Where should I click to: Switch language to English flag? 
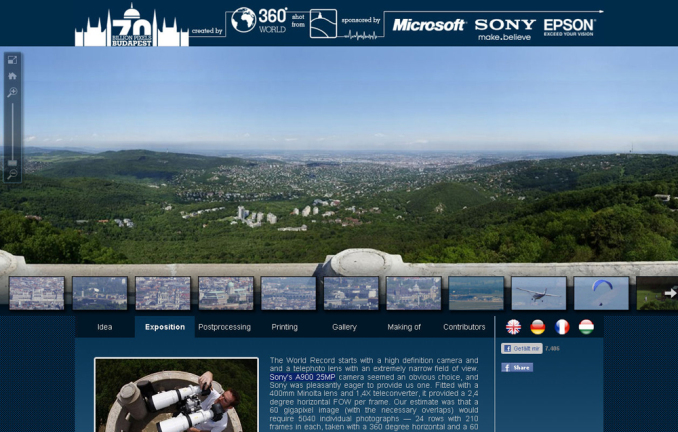tap(514, 327)
